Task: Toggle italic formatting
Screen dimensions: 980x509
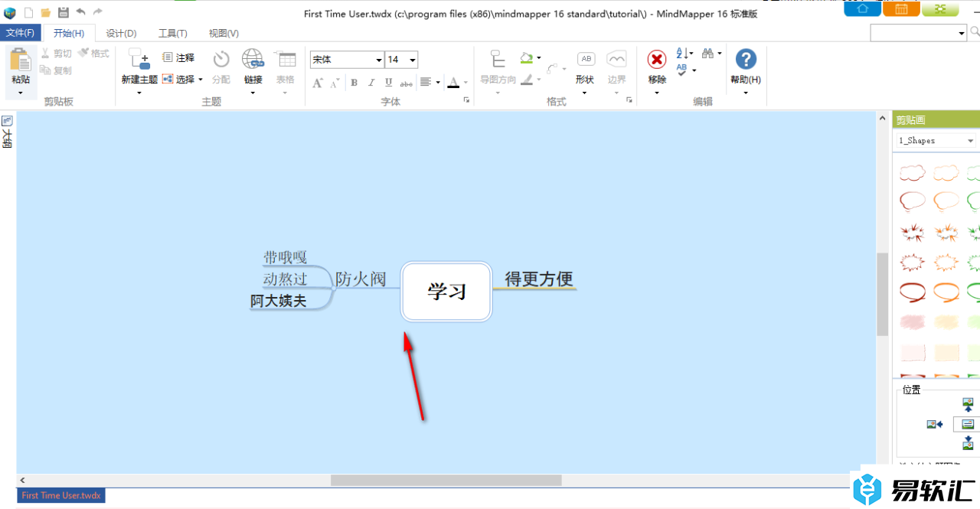Action: pos(371,83)
